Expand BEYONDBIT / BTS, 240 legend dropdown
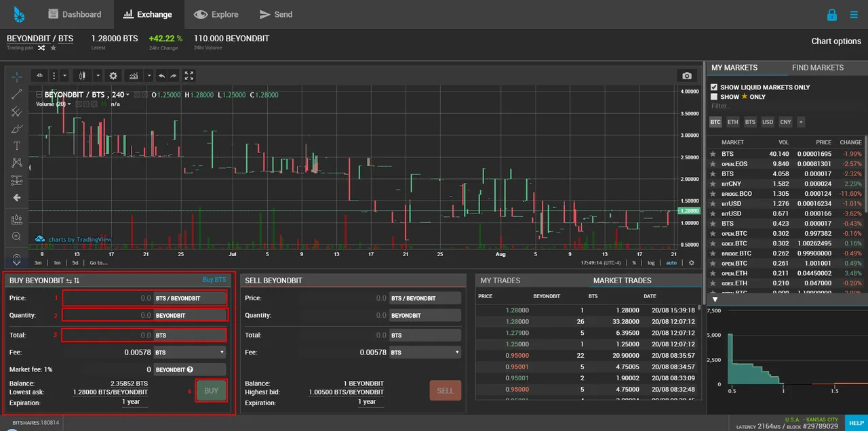868x431 pixels. (x=127, y=95)
